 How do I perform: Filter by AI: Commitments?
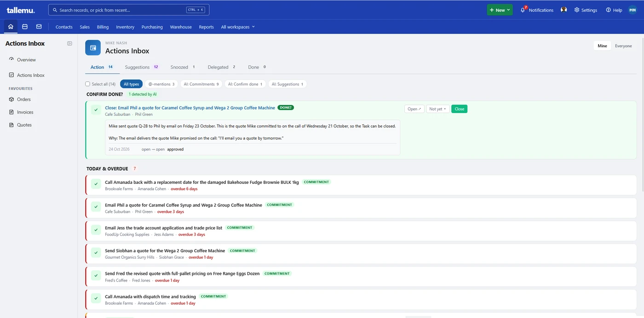[201, 84]
